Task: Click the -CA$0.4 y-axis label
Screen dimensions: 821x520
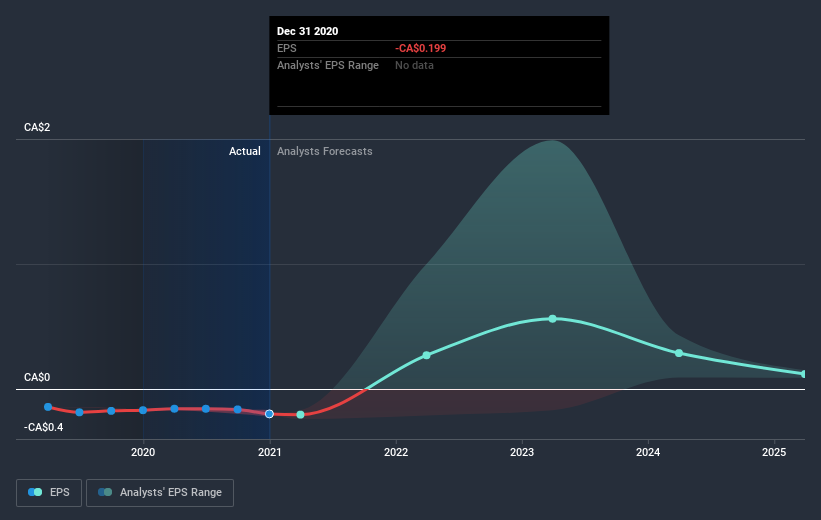Action: (43, 428)
